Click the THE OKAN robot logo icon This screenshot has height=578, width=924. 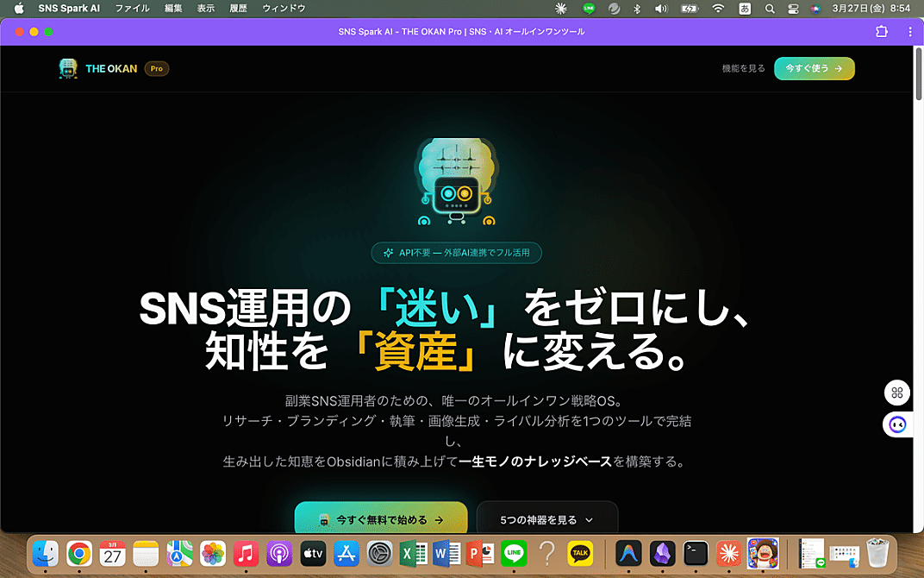pyautogui.click(x=68, y=68)
